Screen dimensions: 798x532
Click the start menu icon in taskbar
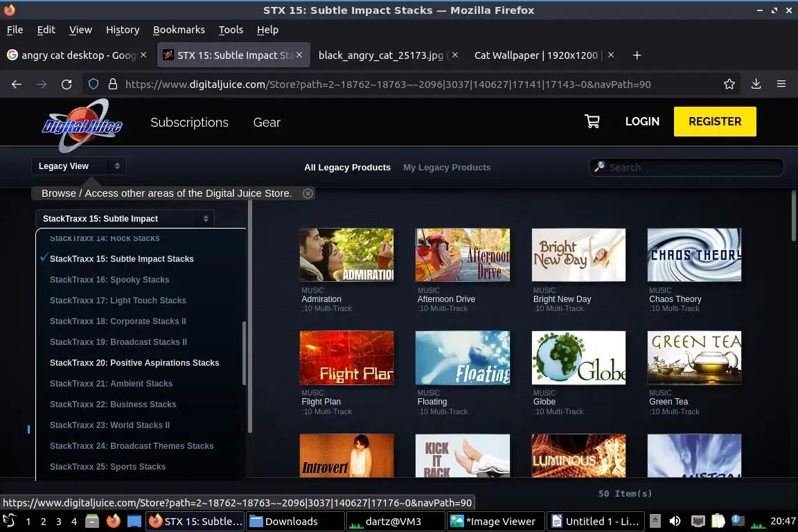tap(10, 521)
